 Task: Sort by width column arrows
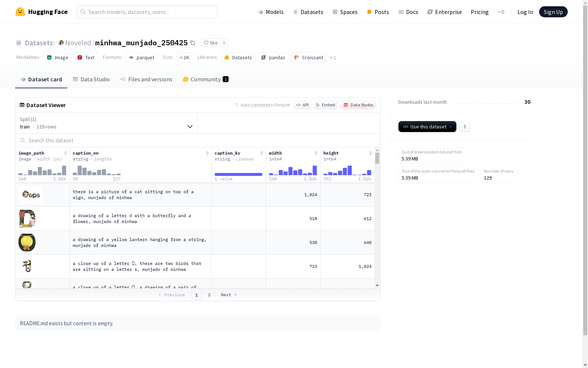point(316,153)
